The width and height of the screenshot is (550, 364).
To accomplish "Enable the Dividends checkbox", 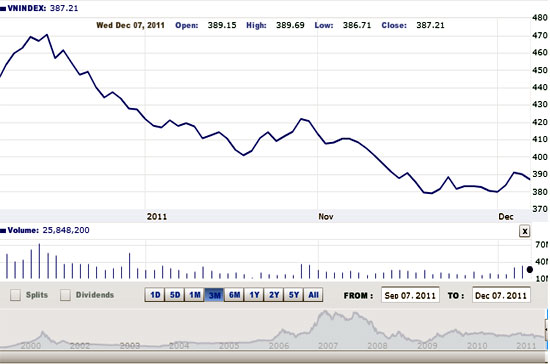I will (x=65, y=295).
